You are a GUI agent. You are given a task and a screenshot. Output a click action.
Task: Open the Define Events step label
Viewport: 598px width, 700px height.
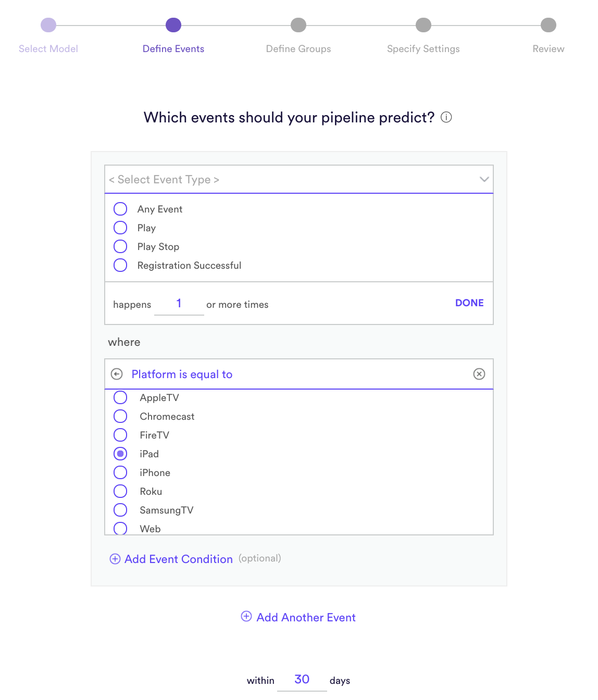[173, 49]
